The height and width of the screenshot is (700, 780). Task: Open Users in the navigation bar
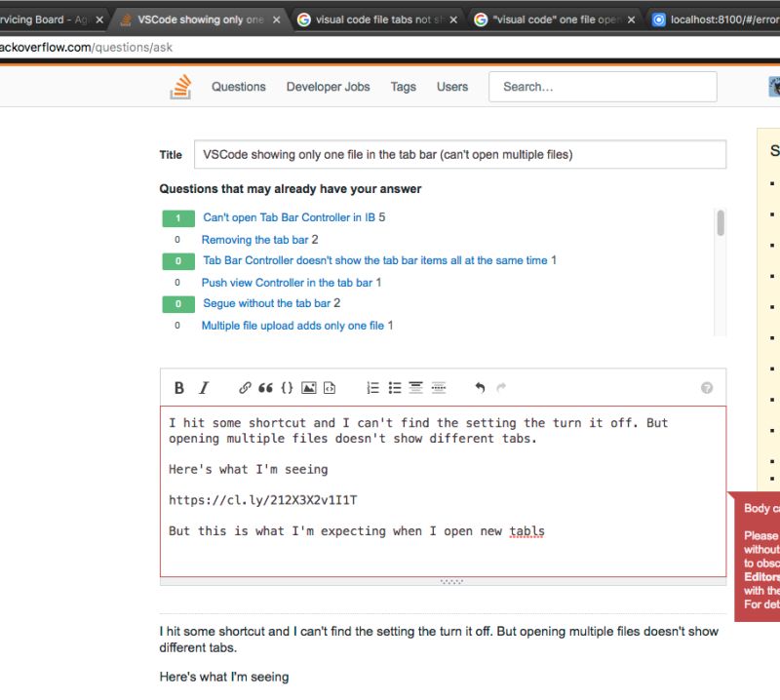point(452,87)
